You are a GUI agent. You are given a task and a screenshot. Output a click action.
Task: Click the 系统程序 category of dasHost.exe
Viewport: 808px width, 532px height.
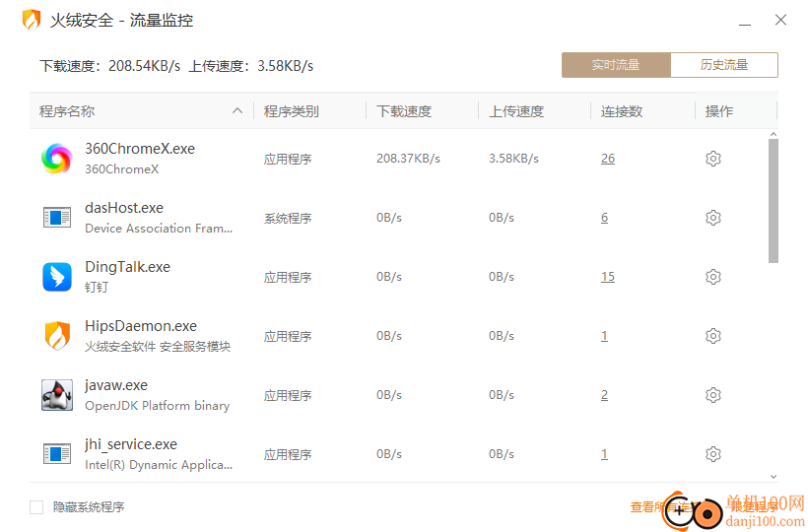(x=288, y=219)
